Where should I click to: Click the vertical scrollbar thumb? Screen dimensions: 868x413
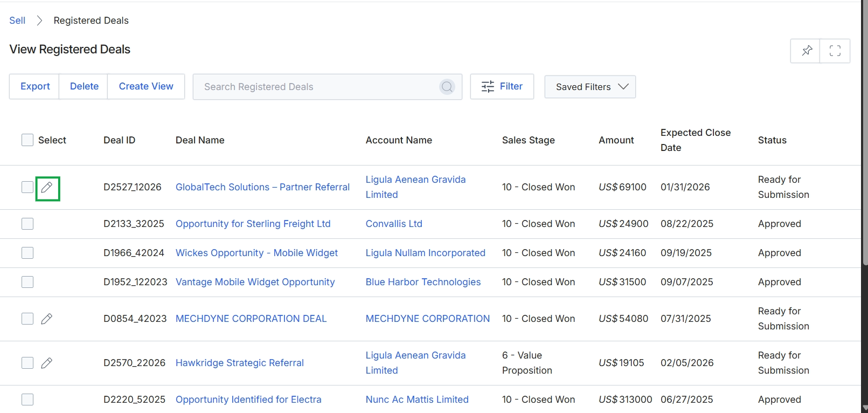[865, 132]
